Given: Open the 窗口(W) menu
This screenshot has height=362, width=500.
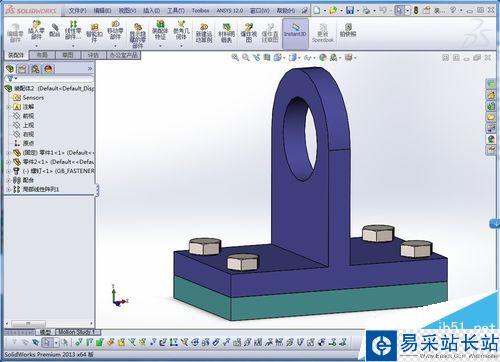Looking at the screenshot, I should click(x=260, y=11).
